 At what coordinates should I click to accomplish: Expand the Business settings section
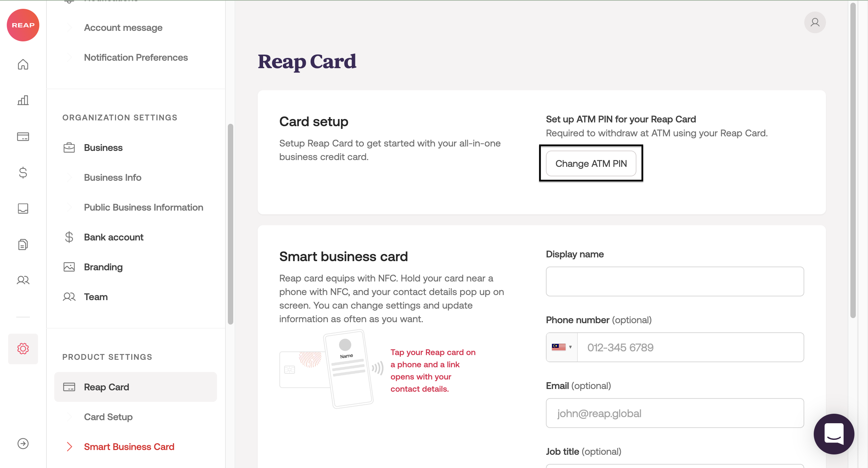pos(103,148)
